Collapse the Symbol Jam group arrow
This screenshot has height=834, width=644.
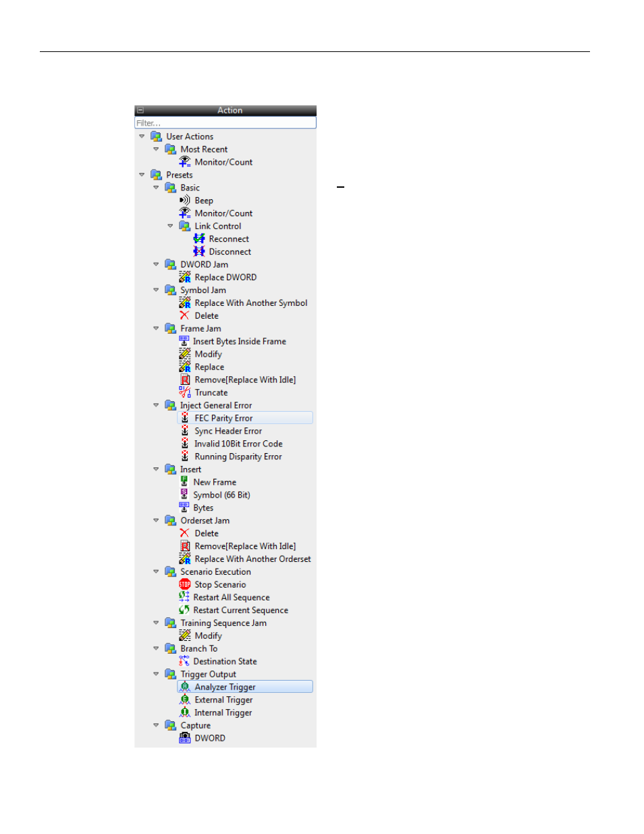pos(156,290)
